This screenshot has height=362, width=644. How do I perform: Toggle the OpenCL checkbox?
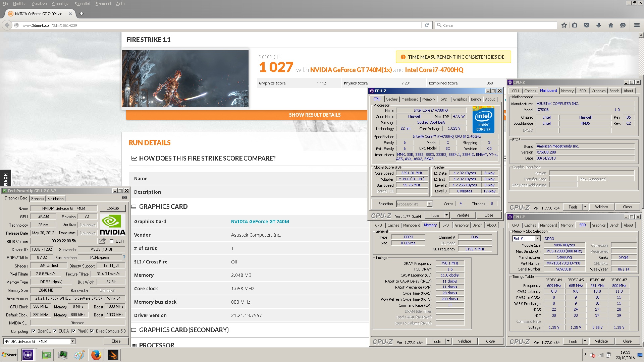tap(34, 331)
